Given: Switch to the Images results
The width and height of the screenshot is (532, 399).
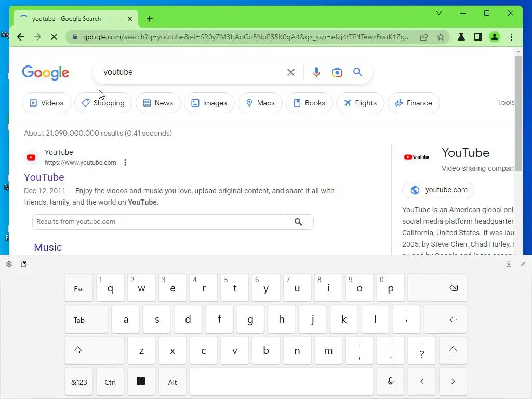Looking at the screenshot, I should 209,103.
